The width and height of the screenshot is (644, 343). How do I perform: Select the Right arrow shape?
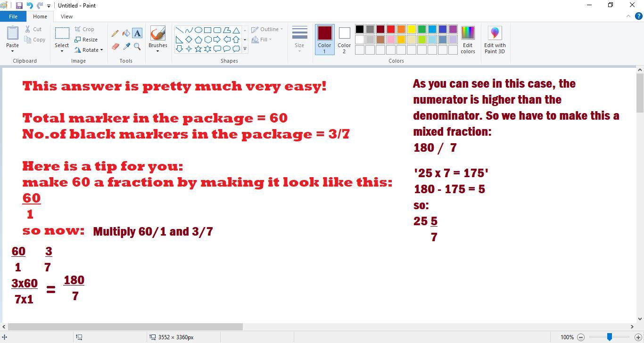coord(217,40)
